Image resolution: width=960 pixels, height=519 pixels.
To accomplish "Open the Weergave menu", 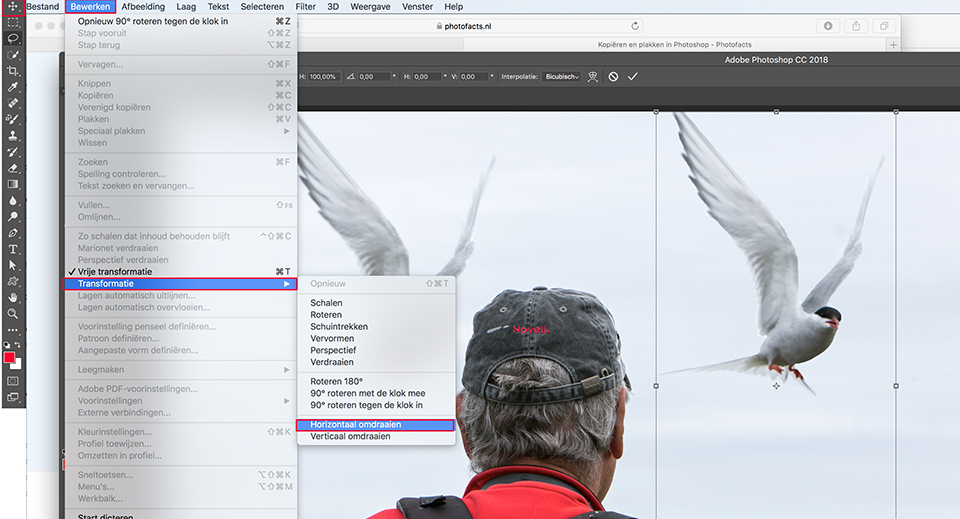I will (370, 7).
